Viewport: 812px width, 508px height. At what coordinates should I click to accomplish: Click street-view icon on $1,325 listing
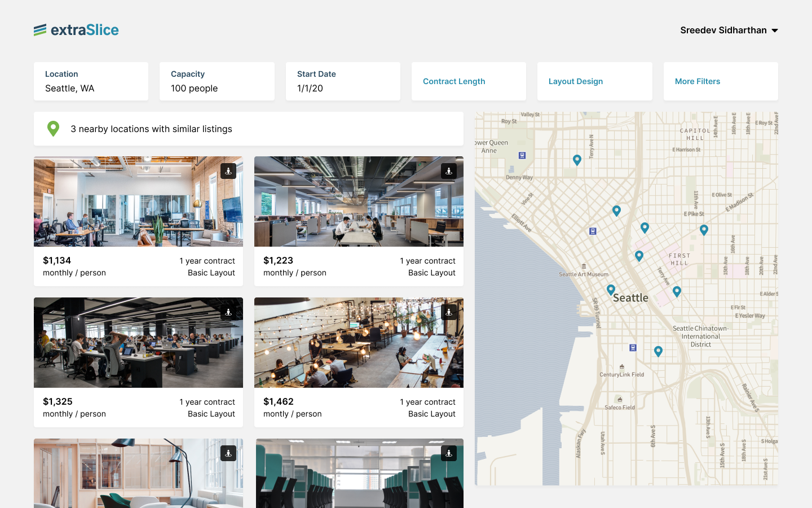[x=228, y=312]
